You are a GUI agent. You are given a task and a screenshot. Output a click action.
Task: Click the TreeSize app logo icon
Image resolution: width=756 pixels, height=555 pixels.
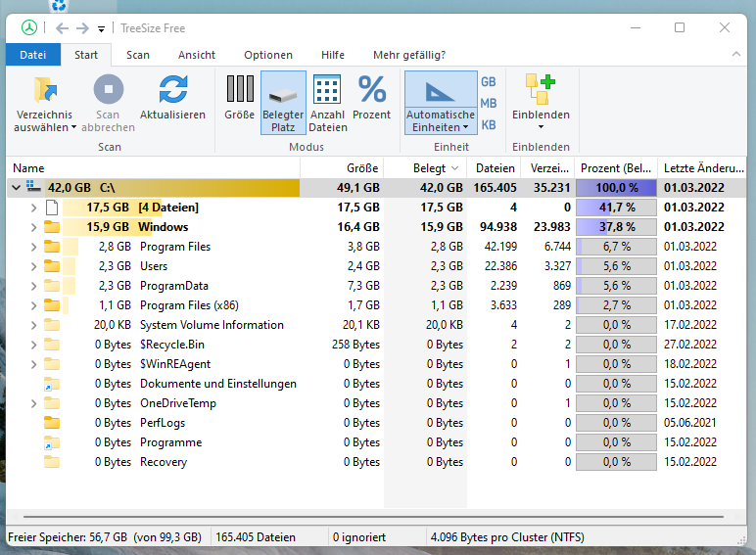click(x=29, y=28)
